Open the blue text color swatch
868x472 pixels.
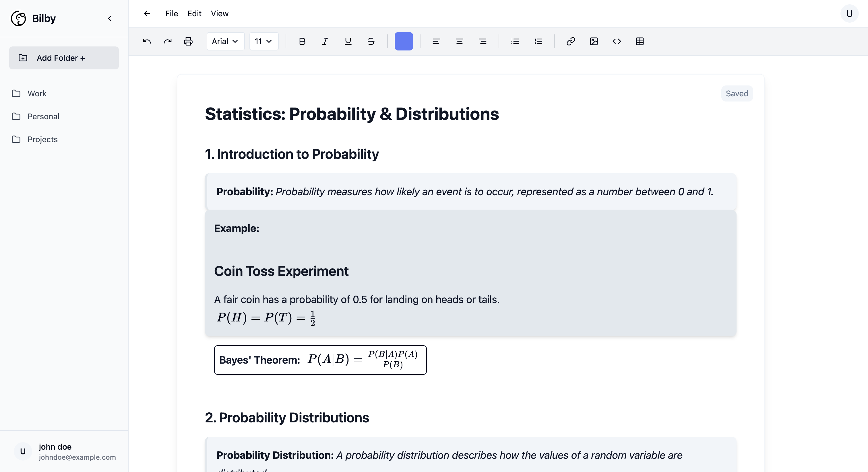pyautogui.click(x=403, y=41)
